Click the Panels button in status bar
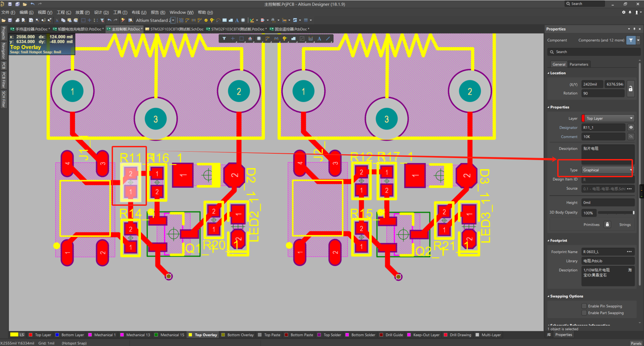 coord(636,343)
